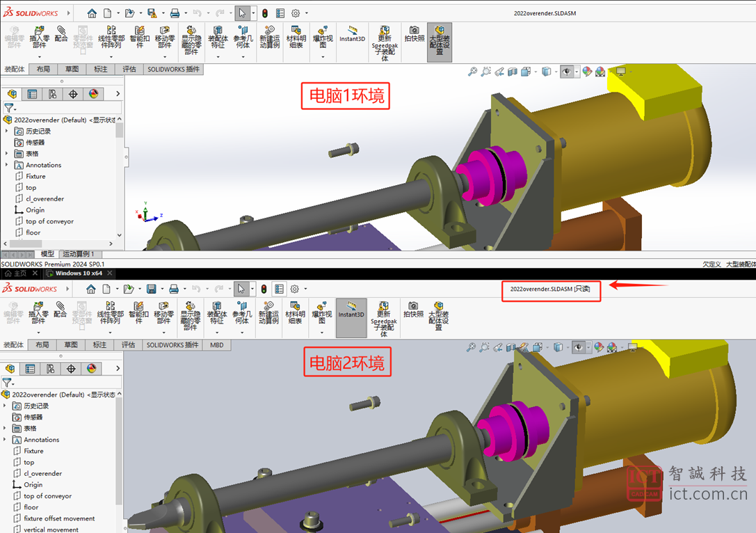Open the DisplayManager color ball tab in bottom window
Image resolution: width=756 pixels, height=533 pixels.
pyautogui.click(x=91, y=369)
